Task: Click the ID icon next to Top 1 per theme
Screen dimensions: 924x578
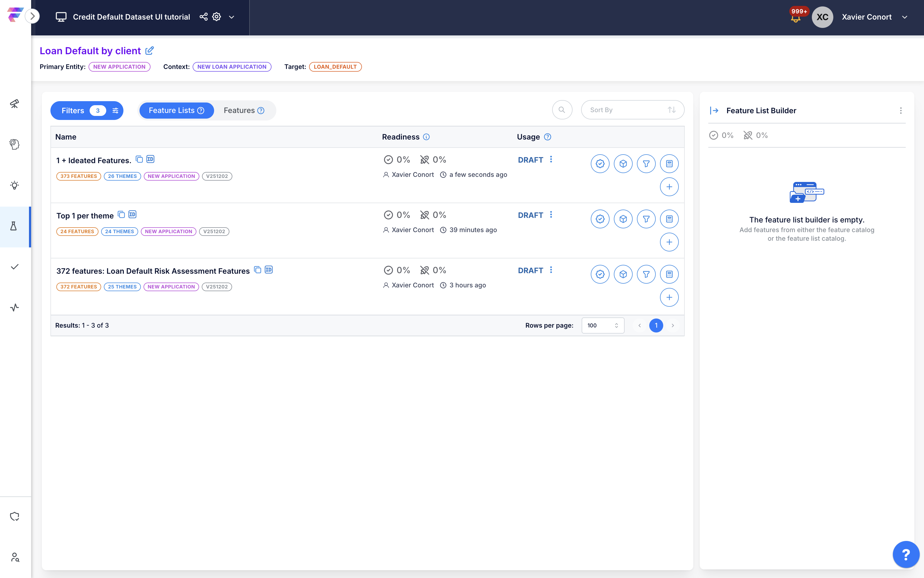Action: (133, 214)
